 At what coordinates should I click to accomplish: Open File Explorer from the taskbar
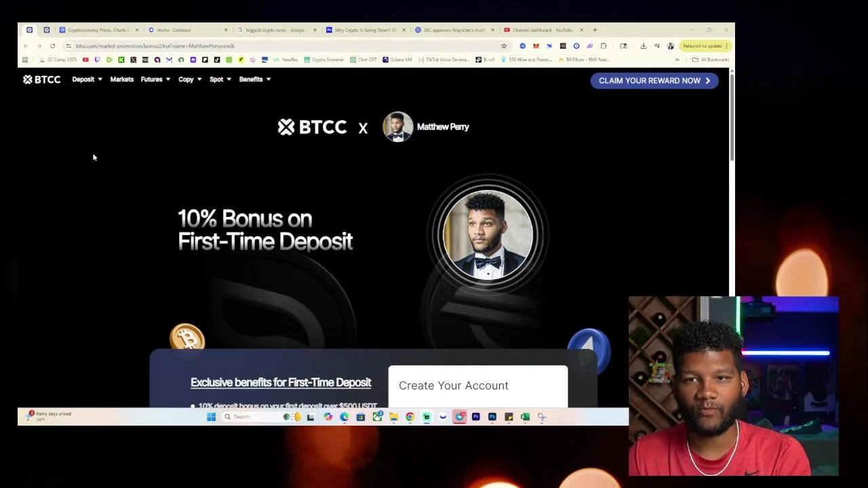tap(393, 417)
